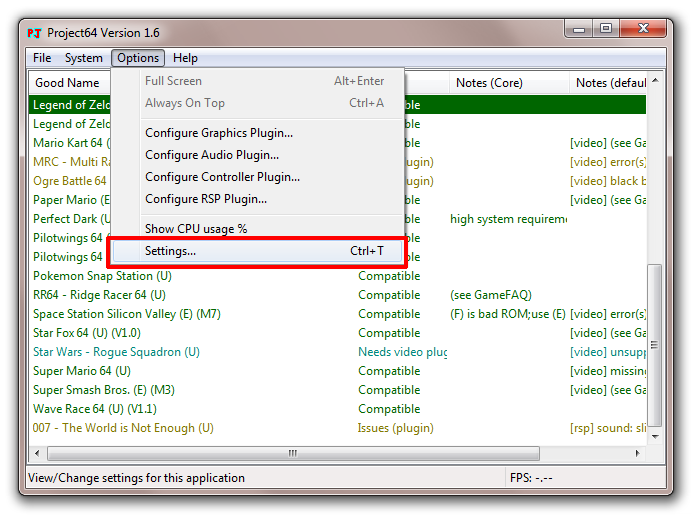694x515 pixels.
Task: Click the vertical scrollbar thumb
Action: (x=655, y=345)
